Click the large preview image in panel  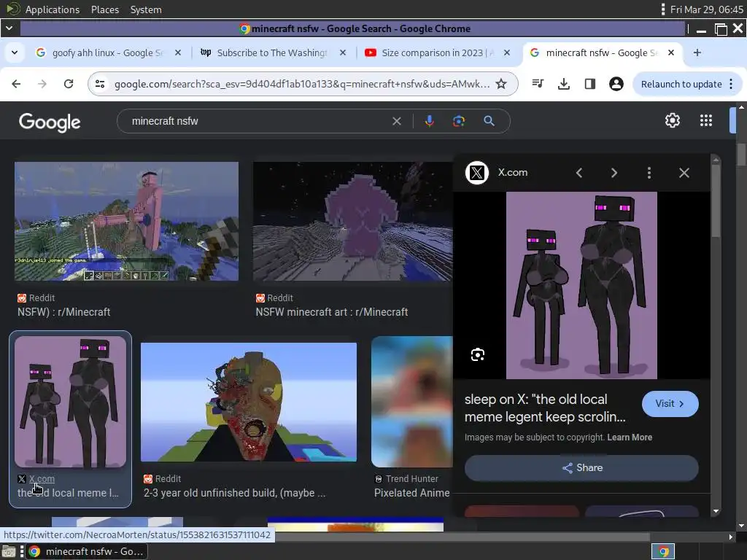581,286
